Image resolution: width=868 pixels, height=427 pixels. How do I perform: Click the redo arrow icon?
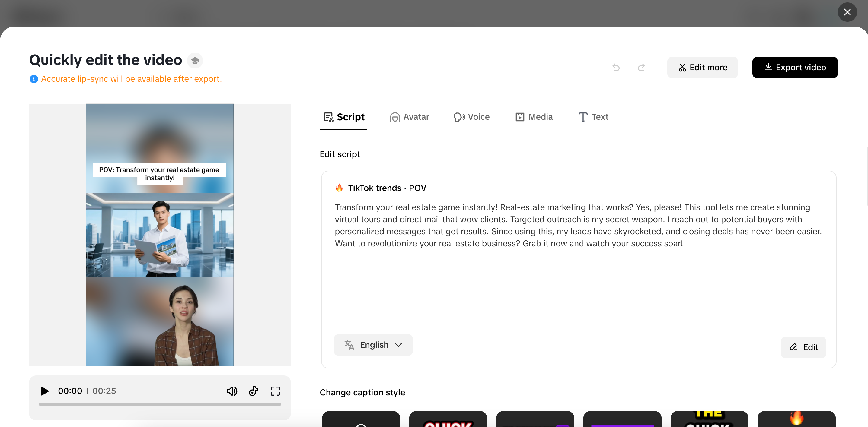(641, 68)
